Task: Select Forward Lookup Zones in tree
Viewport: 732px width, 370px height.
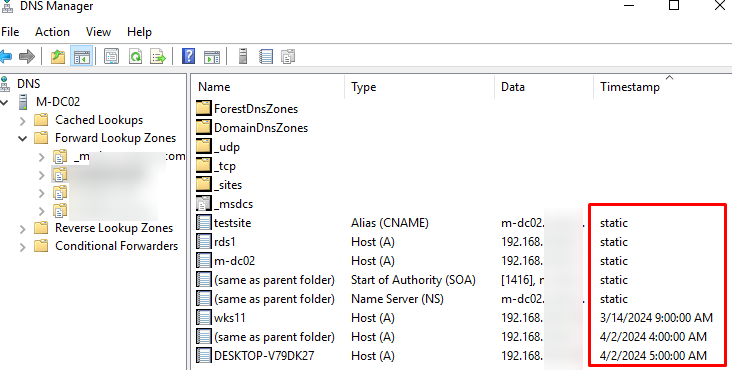Action: click(x=115, y=138)
